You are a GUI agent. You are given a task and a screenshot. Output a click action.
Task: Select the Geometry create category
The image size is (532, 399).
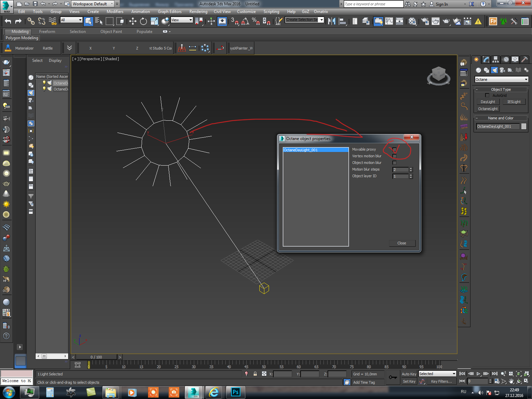coord(478,70)
